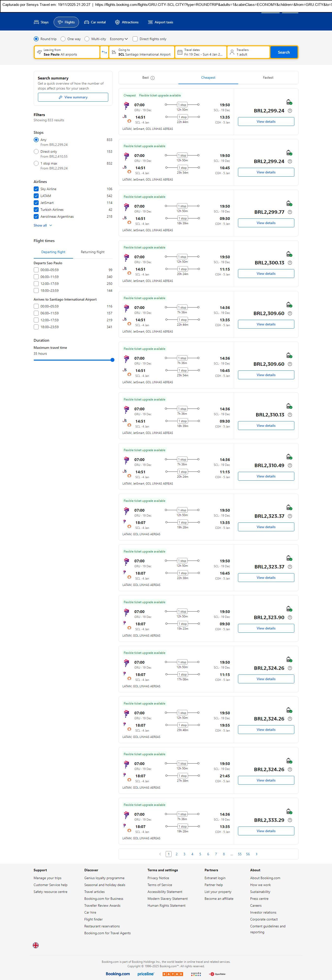Click the Leaving from Sao Paulo input field

point(67,52)
